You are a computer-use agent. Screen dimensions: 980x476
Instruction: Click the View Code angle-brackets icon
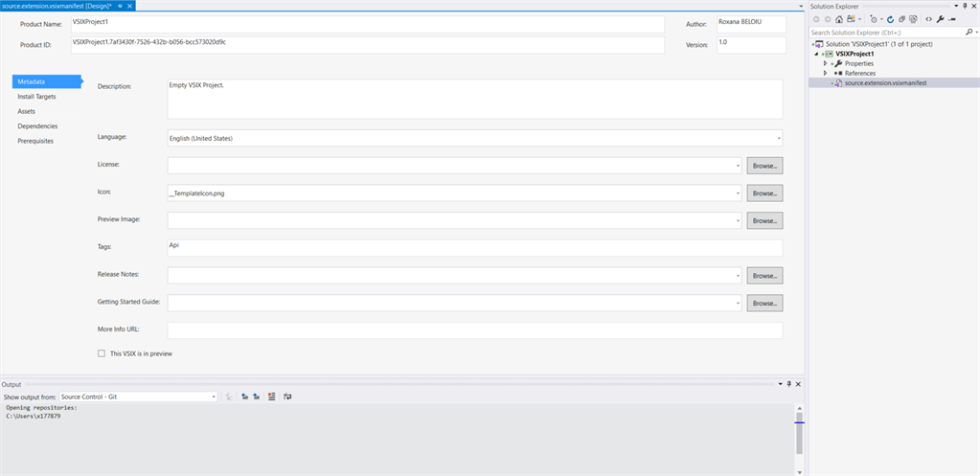click(x=929, y=19)
